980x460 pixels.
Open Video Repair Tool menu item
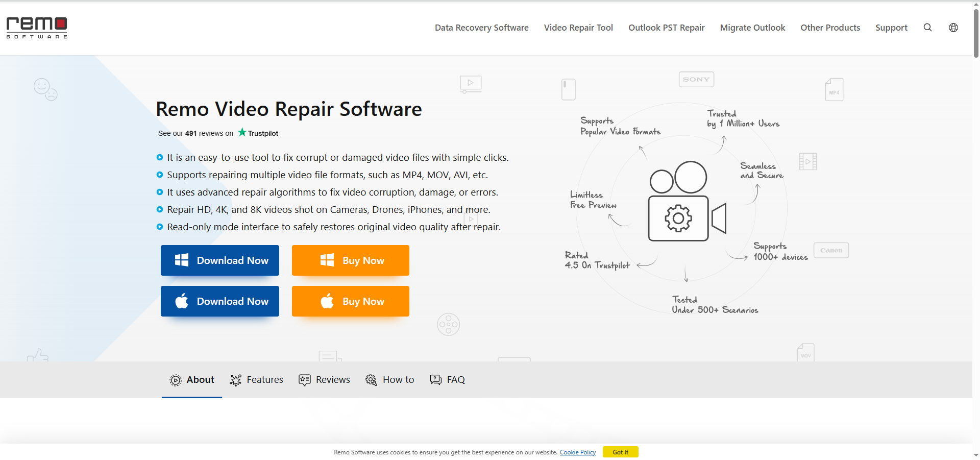tap(578, 28)
